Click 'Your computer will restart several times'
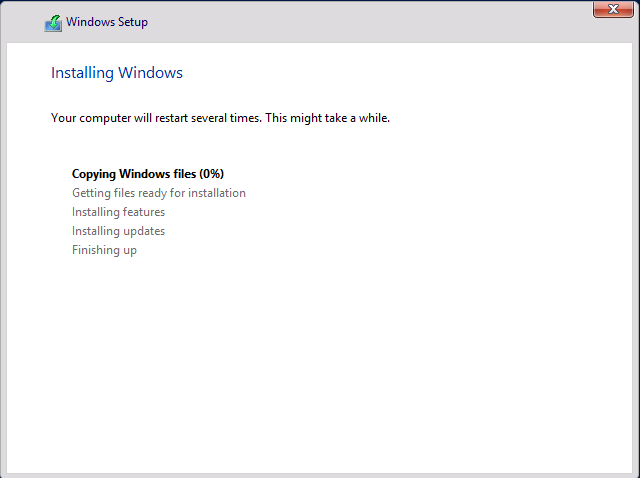This screenshot has width=640, height=478. click(157, 118)
